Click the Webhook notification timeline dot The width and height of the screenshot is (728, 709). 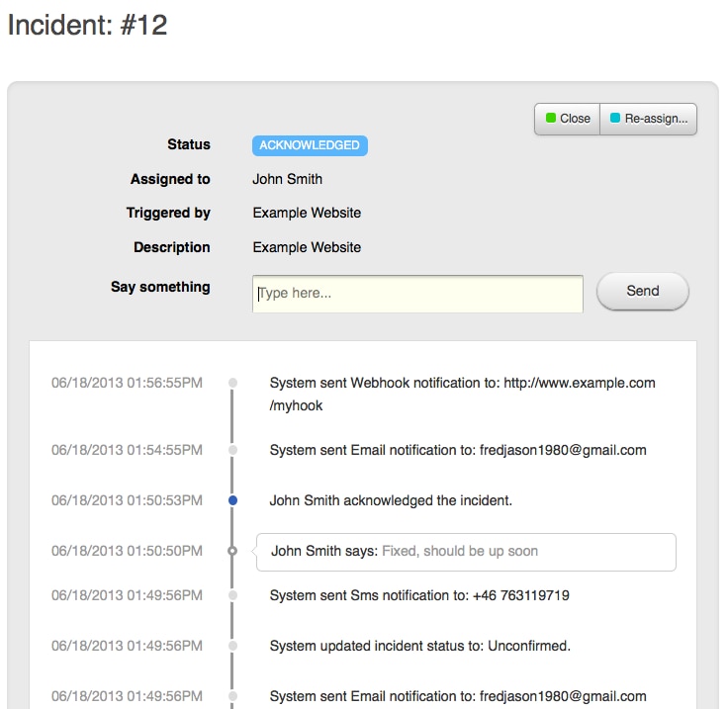pos(233,383)
